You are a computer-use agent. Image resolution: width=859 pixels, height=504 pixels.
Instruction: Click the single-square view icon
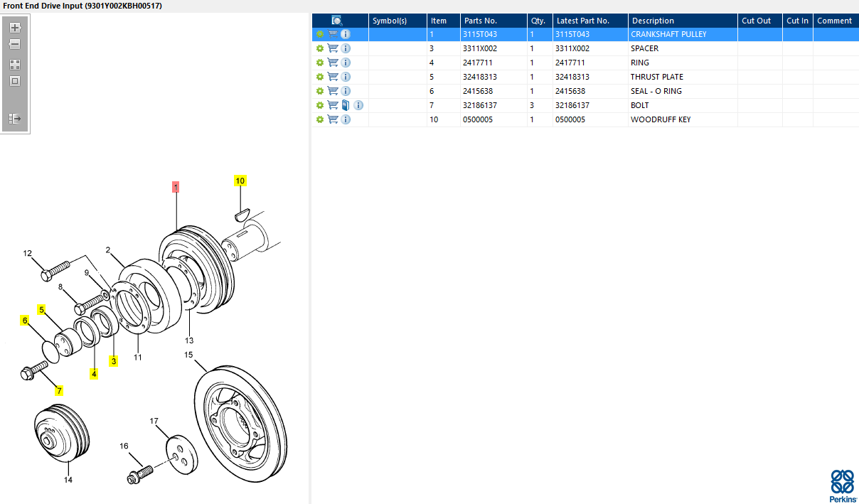(15, 81)
